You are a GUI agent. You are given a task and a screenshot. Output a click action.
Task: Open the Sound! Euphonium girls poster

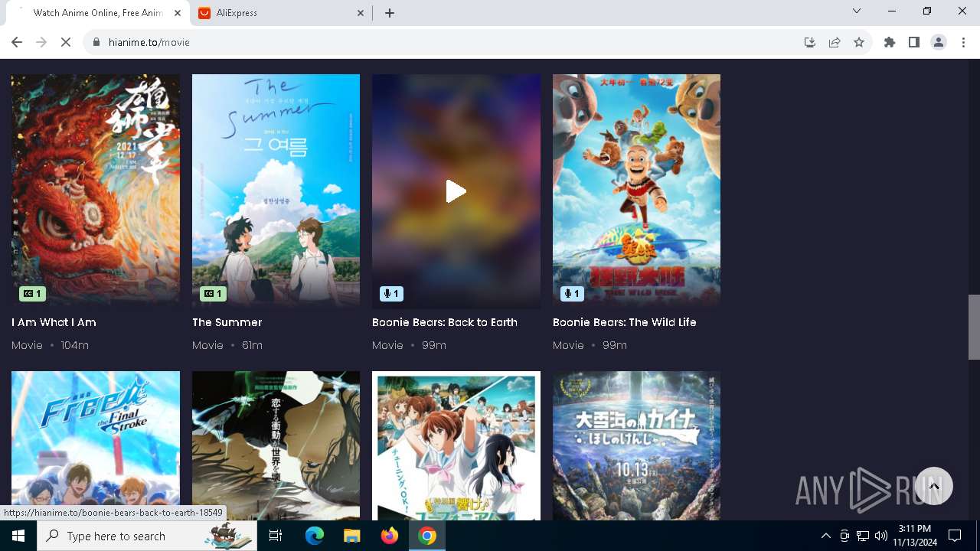point(456,445)
